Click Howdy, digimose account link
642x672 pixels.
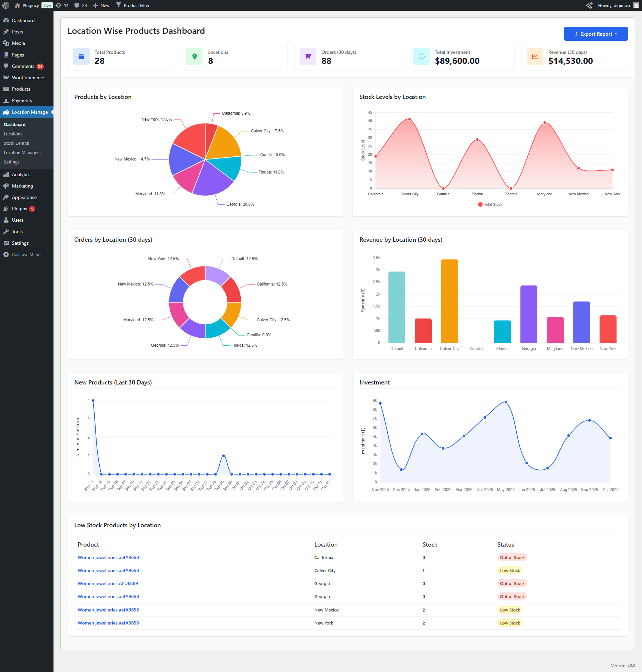click(x=614, y=5)
